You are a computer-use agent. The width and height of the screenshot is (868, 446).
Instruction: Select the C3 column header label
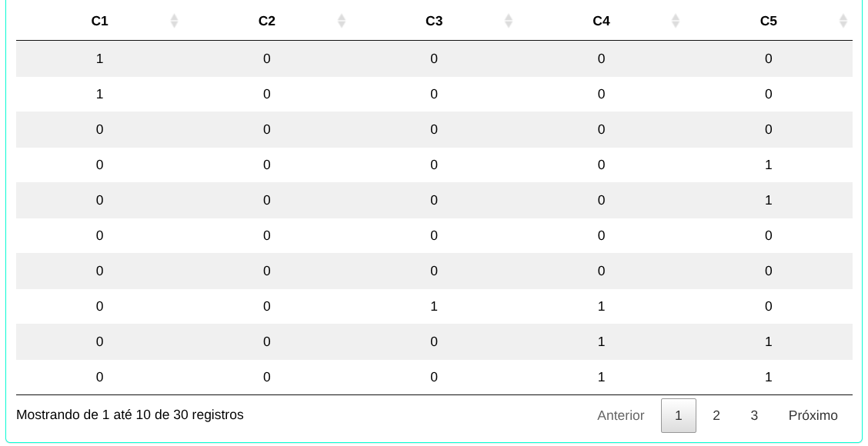434,21
